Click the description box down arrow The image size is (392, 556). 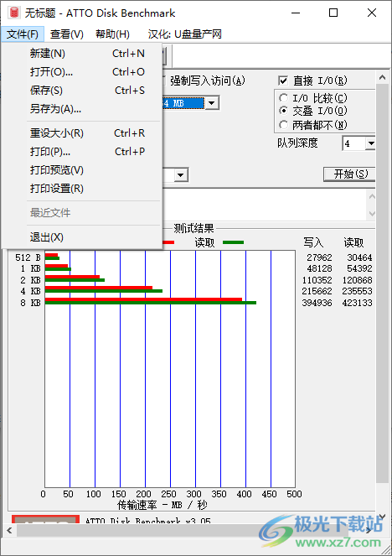coord(372,214)
